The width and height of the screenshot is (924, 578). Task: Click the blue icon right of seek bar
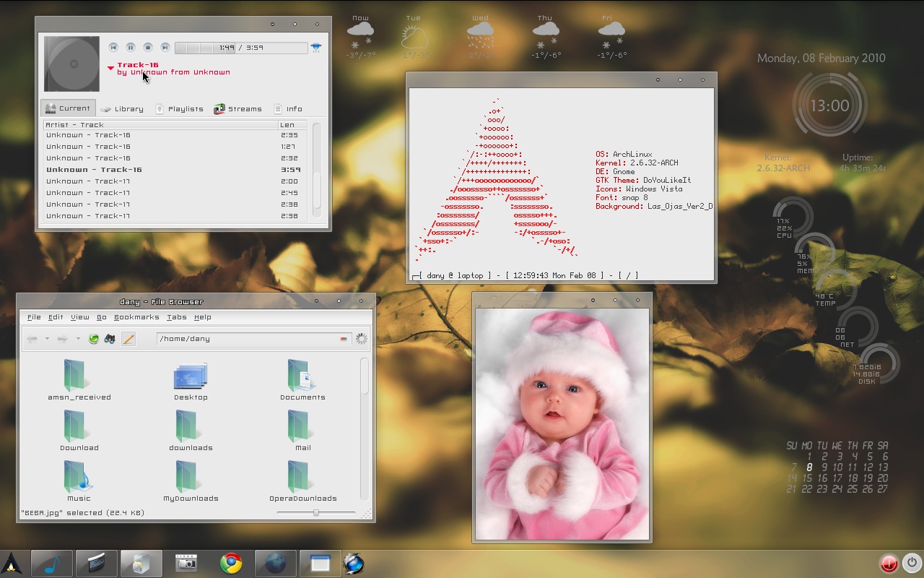pyautogui.click(x=315, y=48)
